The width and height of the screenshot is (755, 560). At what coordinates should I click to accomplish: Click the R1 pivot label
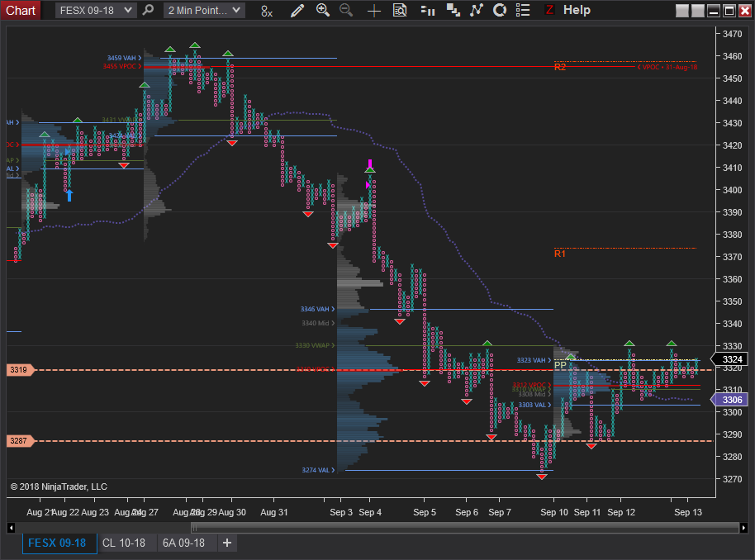click(x=559, y=254)
